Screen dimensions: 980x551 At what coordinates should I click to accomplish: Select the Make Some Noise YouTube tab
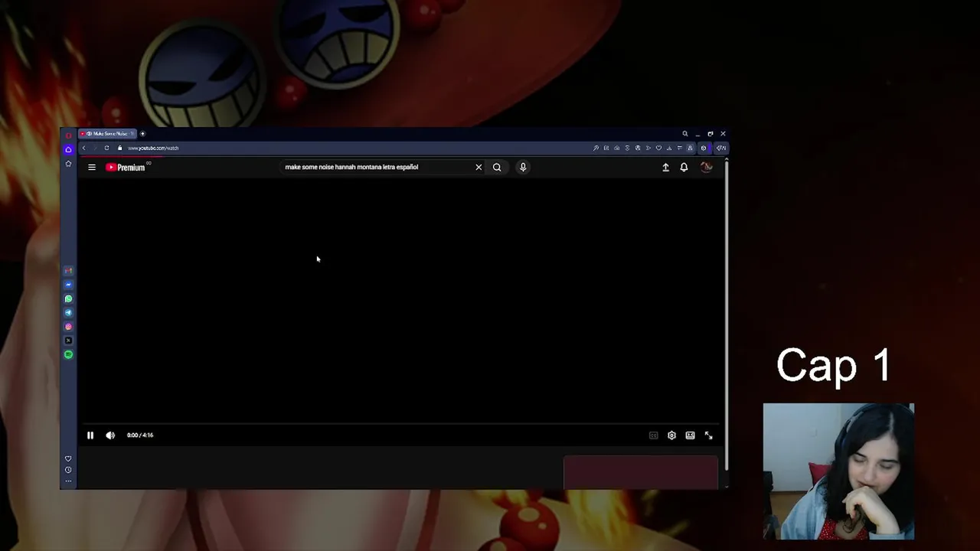pyautogui.click(x=107, y=134)
